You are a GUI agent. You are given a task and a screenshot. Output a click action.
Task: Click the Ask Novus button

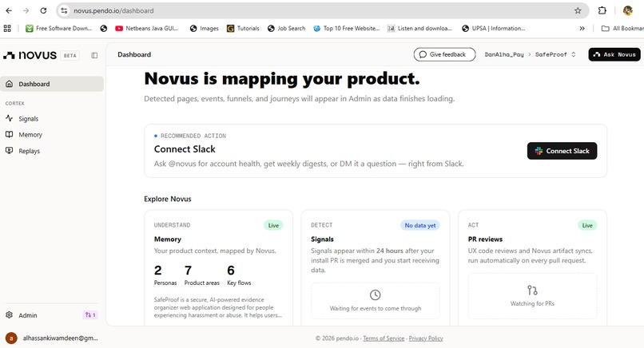tap(614, 54)
